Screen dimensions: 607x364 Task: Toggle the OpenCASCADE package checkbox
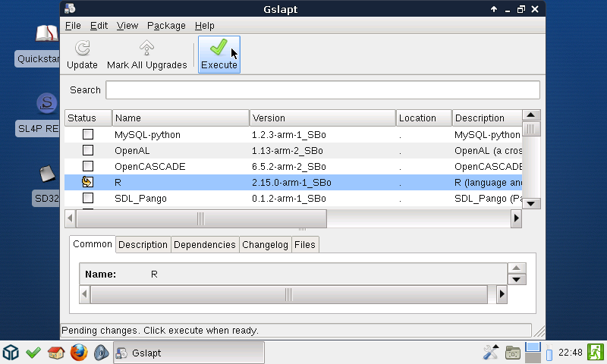88,166
